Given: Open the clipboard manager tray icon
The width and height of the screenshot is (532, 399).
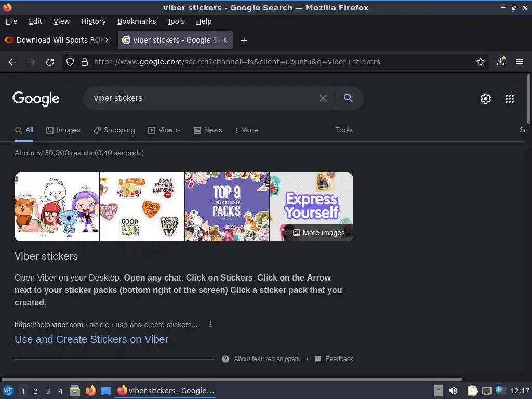Looking at the screenshot, I should pyautogui.click(x=472, y=391).
